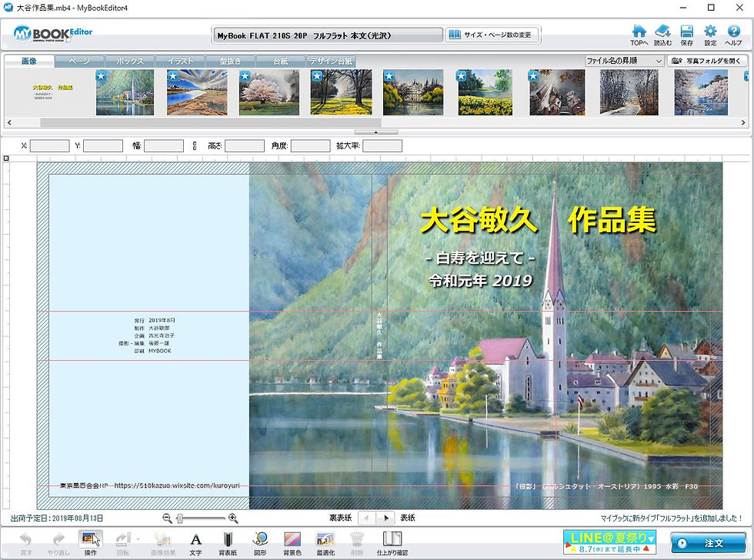Viewport: 754px width, 560px height.
Task: Click the 幅 width field
Action: tap(164, 145)
